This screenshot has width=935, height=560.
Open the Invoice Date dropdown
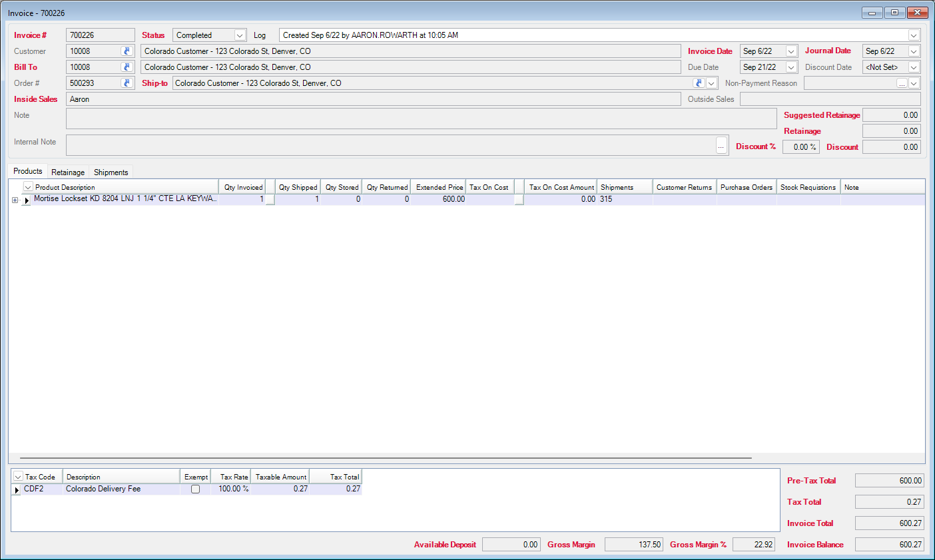(791, 51)
